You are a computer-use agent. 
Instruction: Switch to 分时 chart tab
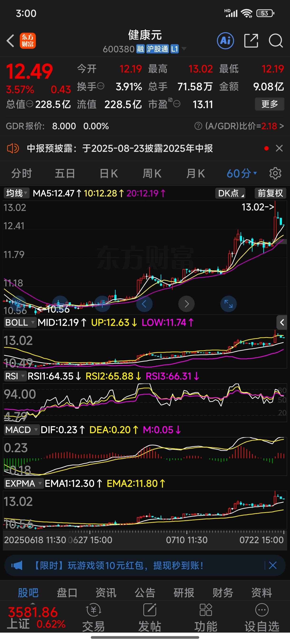pos(22,173)
